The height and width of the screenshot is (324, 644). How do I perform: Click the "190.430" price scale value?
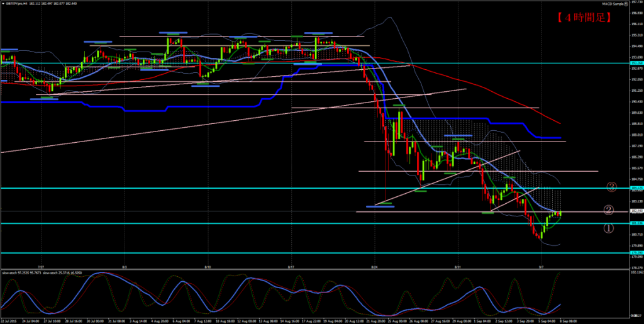637,101
